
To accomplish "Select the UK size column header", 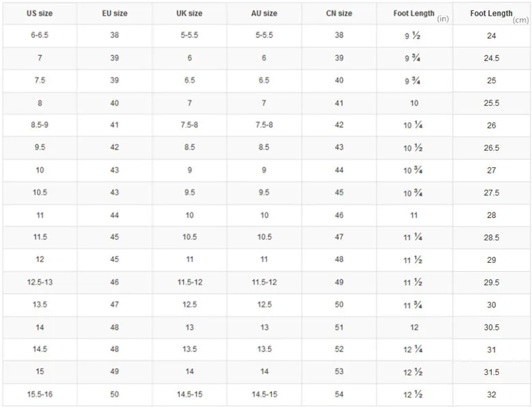I will [190, 14].
